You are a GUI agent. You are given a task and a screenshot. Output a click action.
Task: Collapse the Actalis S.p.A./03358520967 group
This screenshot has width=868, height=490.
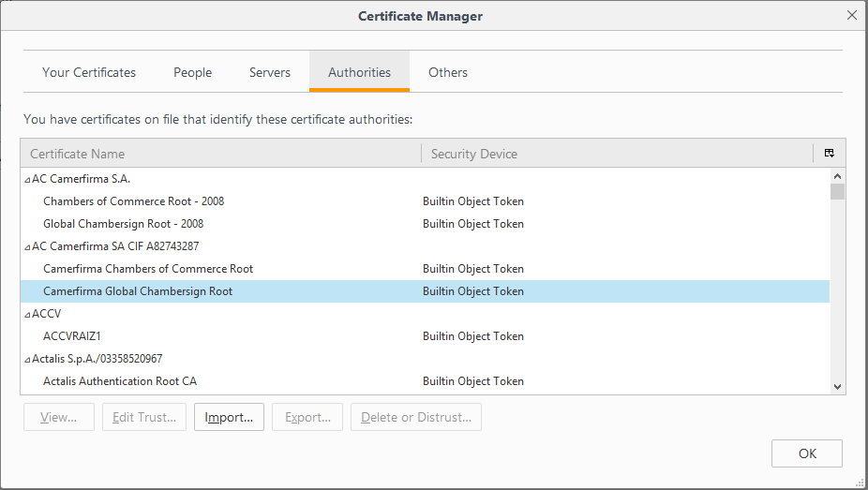[x=27, y=360]
